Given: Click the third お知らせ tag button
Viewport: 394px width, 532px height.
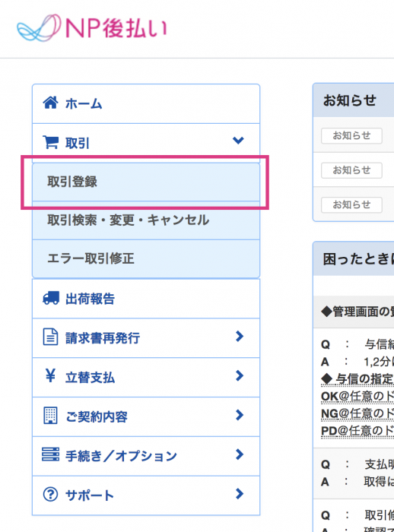Looking at the screenshot, I should pos(351,205).
